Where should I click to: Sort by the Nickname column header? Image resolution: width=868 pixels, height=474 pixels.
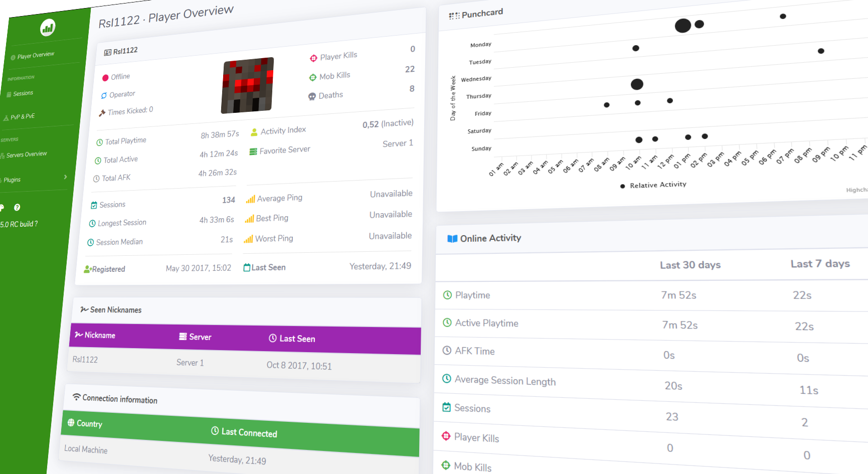tap(95, 335)
